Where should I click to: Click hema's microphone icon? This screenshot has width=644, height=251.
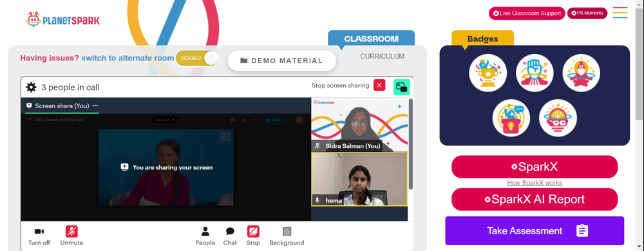317,201
